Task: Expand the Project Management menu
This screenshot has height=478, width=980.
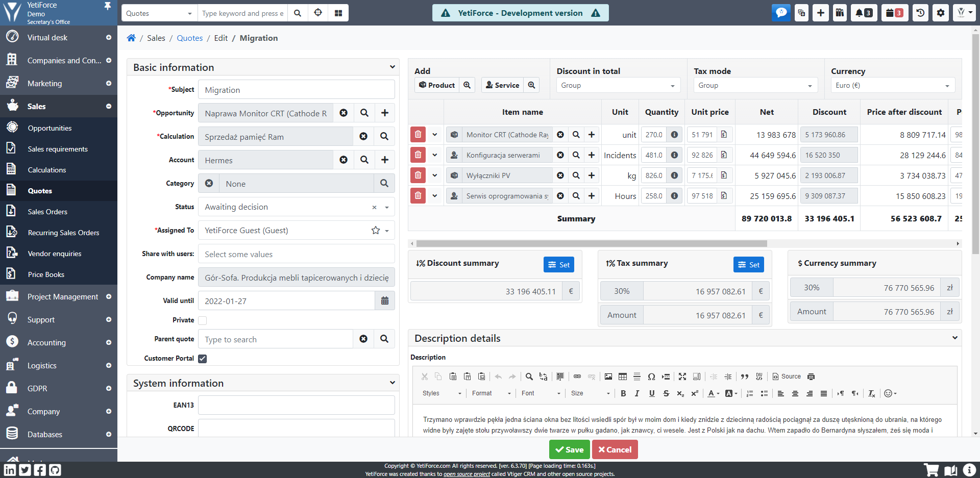Action: click(x=59, y=296)
